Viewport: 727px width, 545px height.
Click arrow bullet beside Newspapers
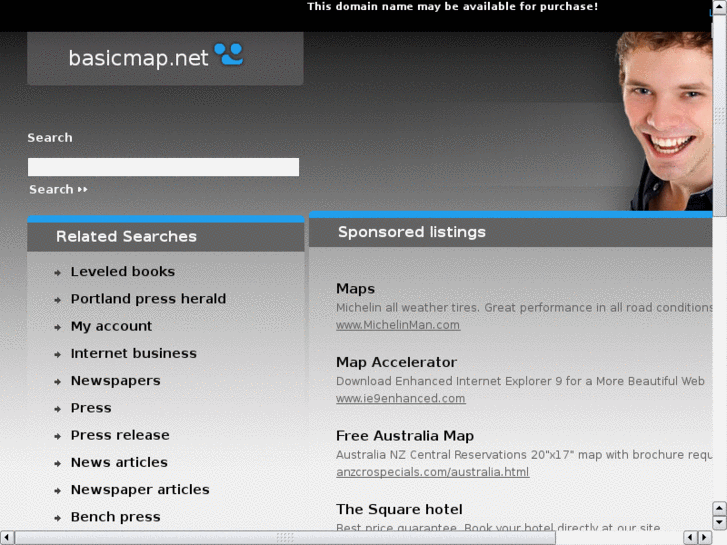coord(57,382)
